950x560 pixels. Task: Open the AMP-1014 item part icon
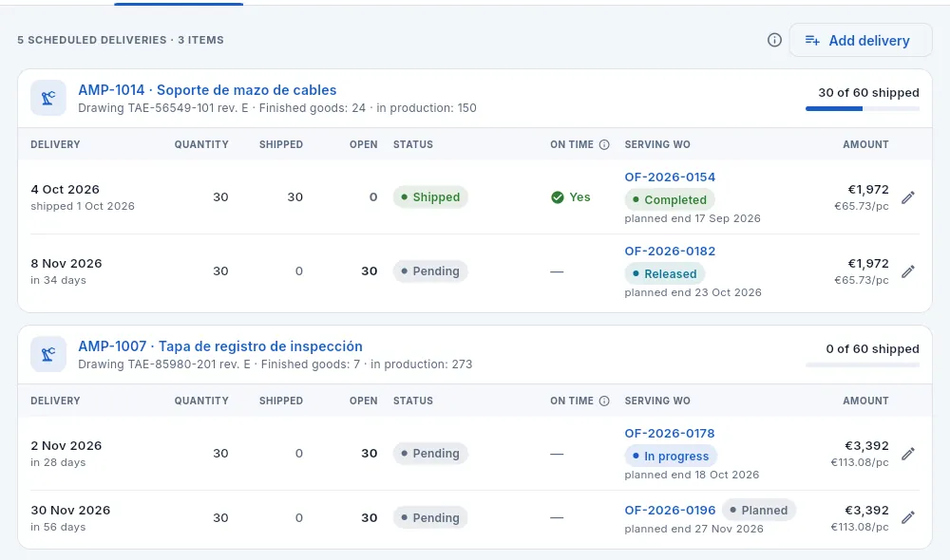pyautogui.click(x=48, y=98)
